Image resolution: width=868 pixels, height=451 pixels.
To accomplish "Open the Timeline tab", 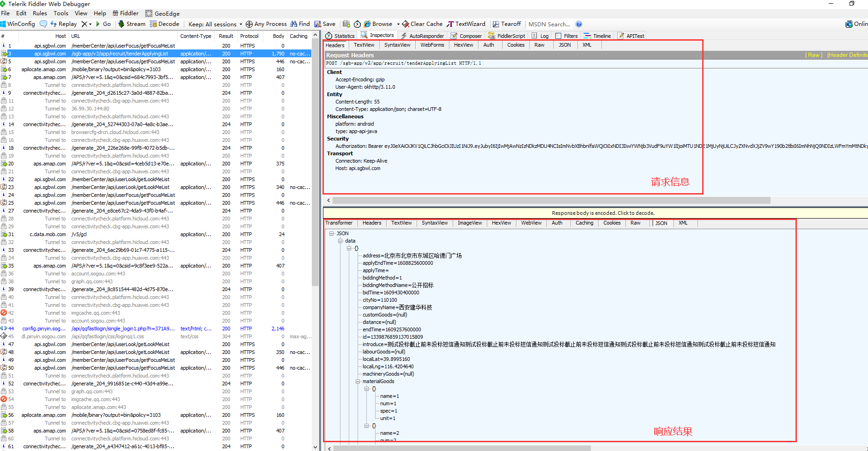I will tap(597, 36).
